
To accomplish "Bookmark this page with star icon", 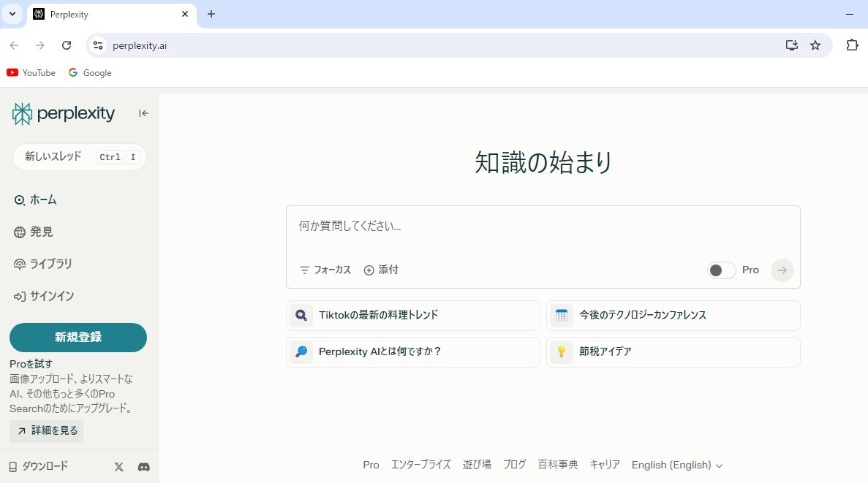I will coord(815,45).
